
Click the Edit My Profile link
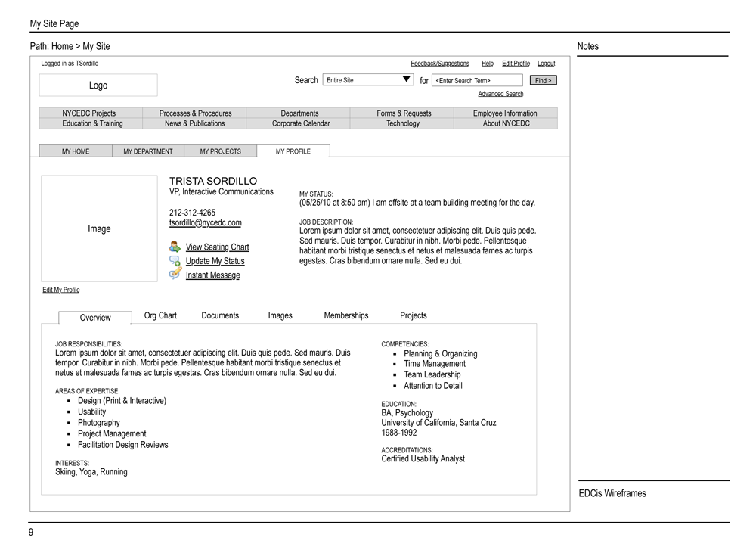pos(60,289)
